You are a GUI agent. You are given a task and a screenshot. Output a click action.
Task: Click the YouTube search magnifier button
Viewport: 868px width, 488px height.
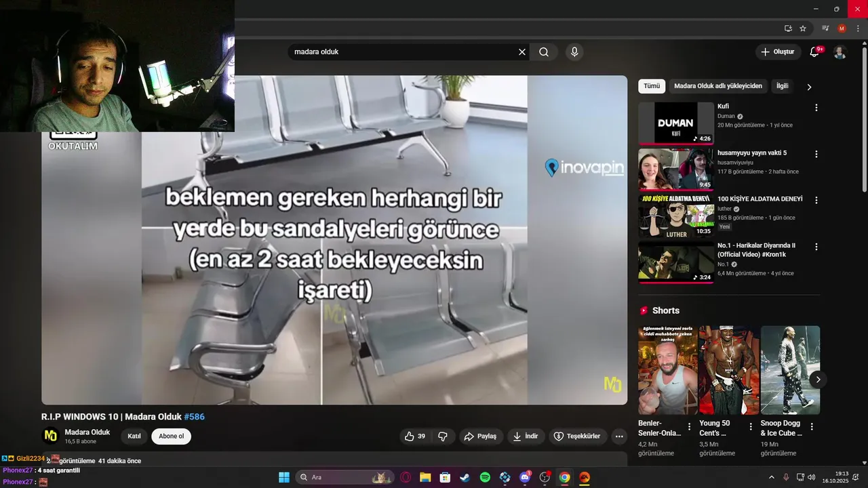coord(544,52)
